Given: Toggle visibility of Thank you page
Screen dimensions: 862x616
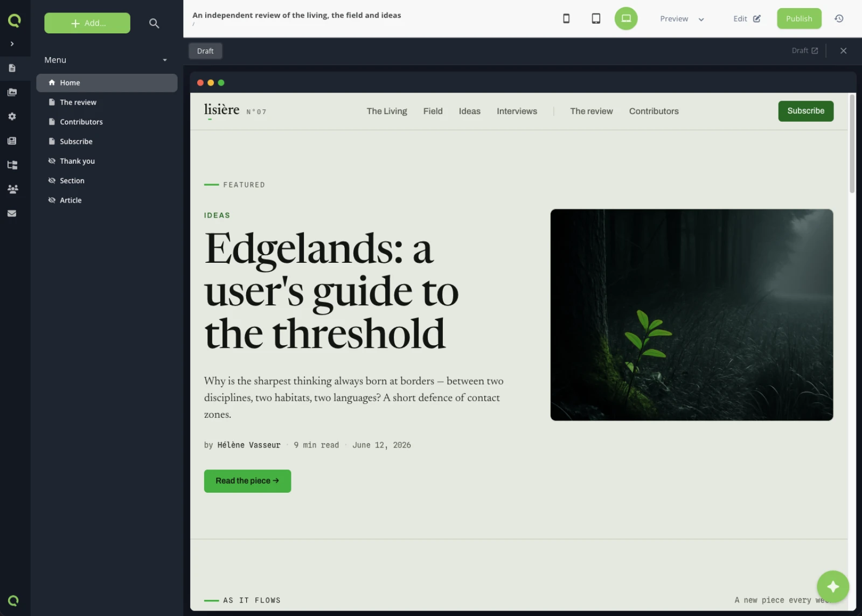Looking at the screenshot, I should point(52,161).
